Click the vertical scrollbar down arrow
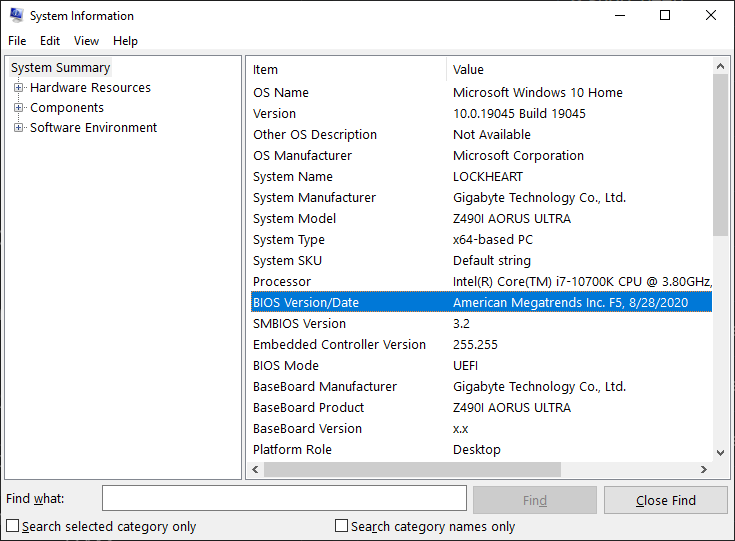 click(x=720, y=453)
